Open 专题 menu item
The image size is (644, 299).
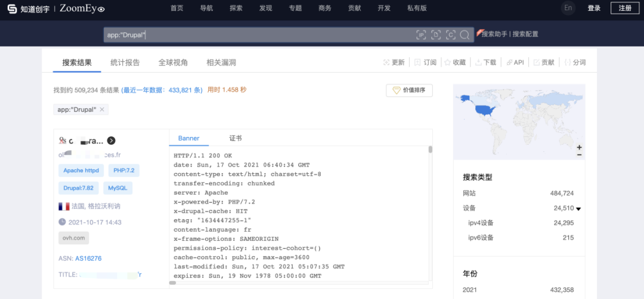(x=295, y=8)
